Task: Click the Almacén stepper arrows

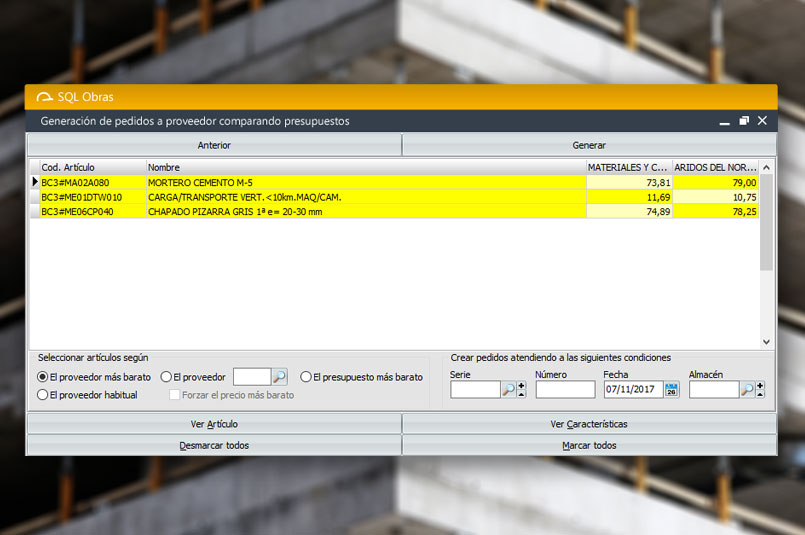Action: coord(760,390)
